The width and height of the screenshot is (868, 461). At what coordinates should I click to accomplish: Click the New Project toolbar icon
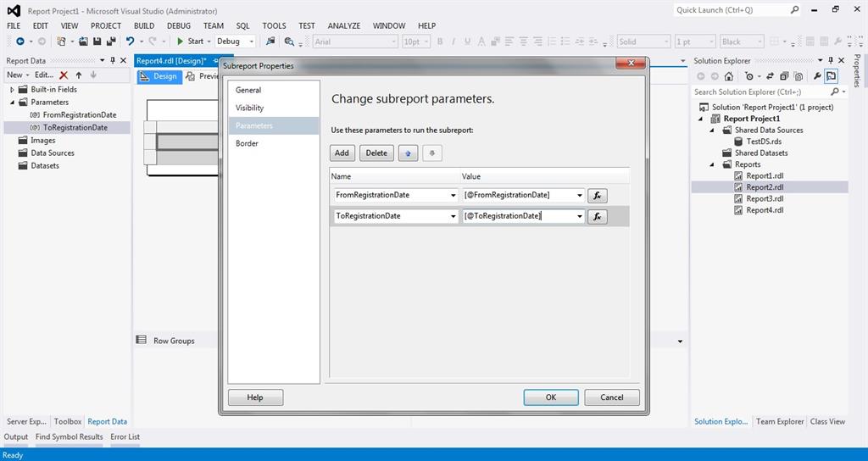click(x=61, y=42)
